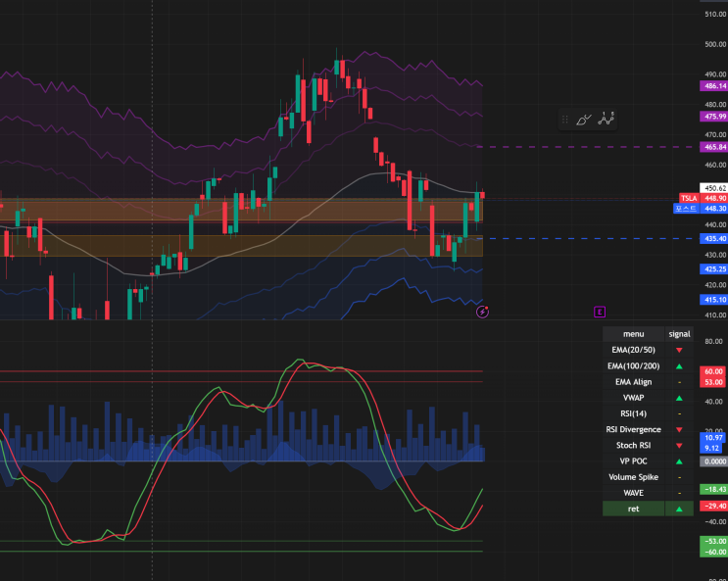Select the Brush drawing tool
Viewport: 728px width, 581px height.
click(x=584, y=120)
